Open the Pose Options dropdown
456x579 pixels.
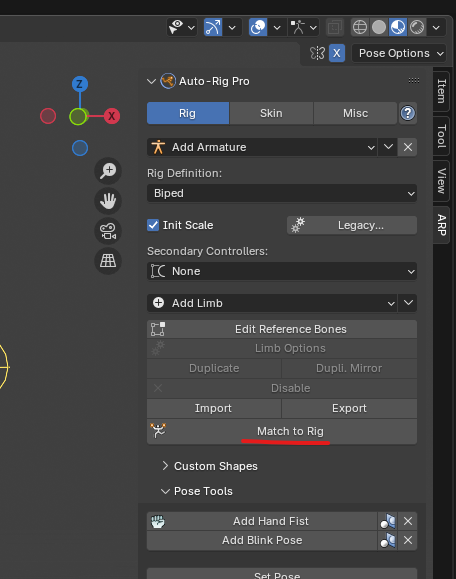point(399,53)
